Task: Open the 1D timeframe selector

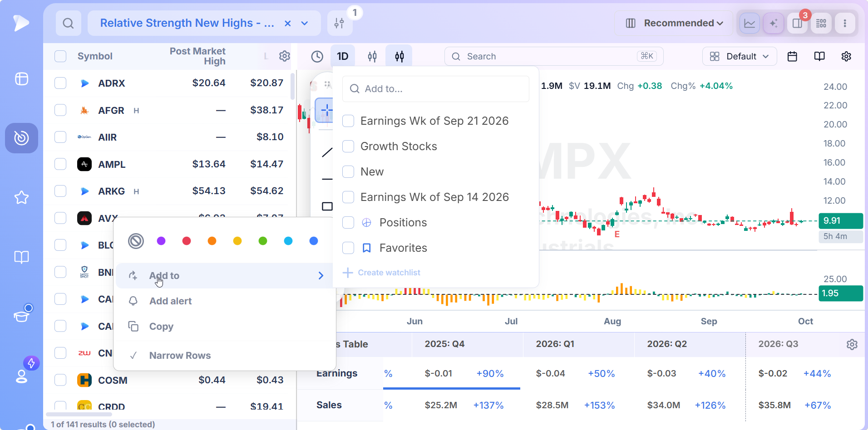Action: tap(343, 56)
